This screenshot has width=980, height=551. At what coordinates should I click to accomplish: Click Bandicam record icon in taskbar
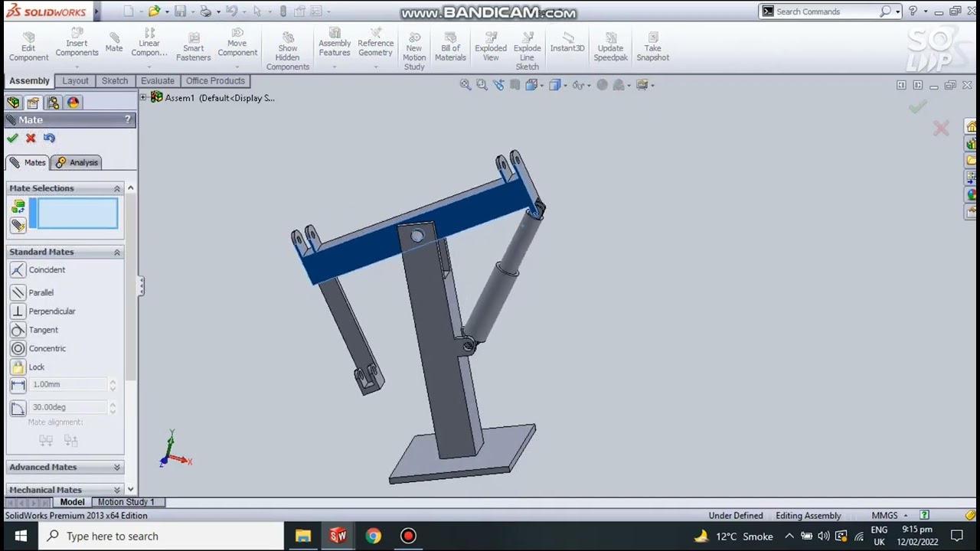[408, 536]
